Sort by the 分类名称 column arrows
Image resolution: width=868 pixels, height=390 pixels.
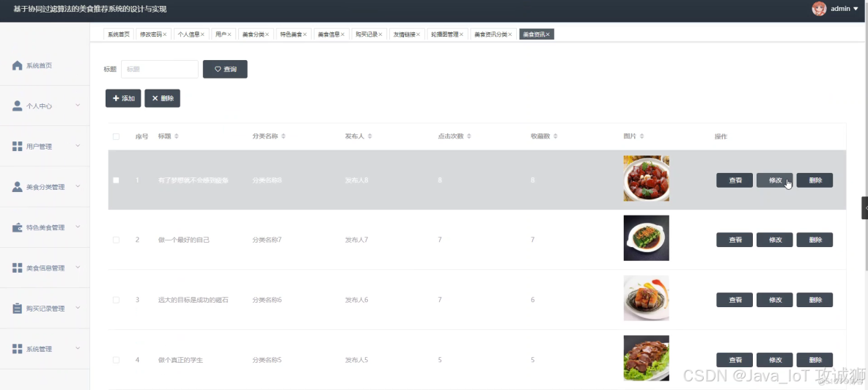[283, 136]
